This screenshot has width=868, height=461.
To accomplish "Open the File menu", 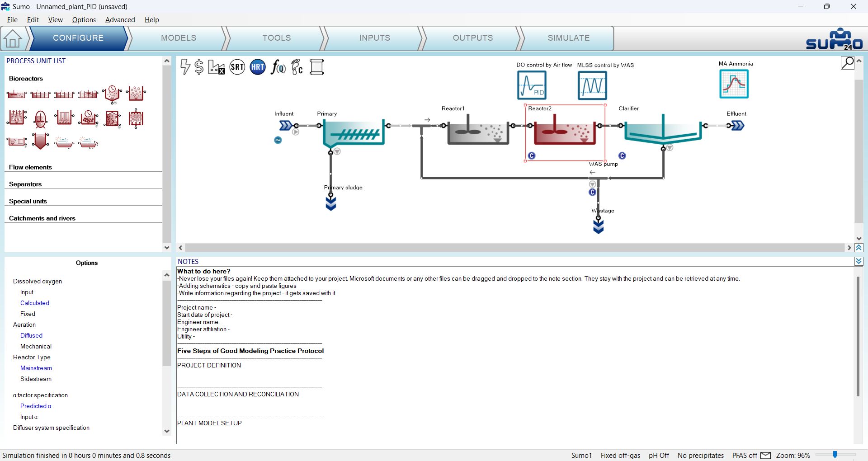I will point(12,20).
